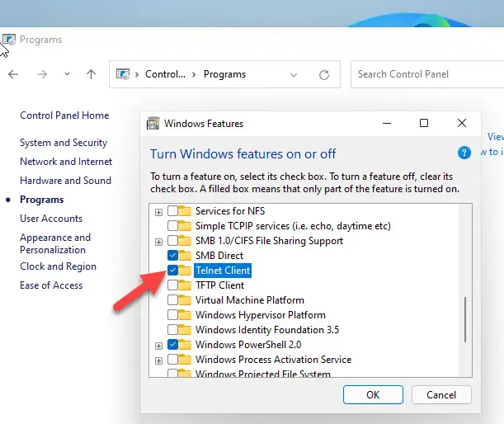Tick Windows Identity Foundation 3.5 checkbox
504x424 pixels.
tap(172, 329)
